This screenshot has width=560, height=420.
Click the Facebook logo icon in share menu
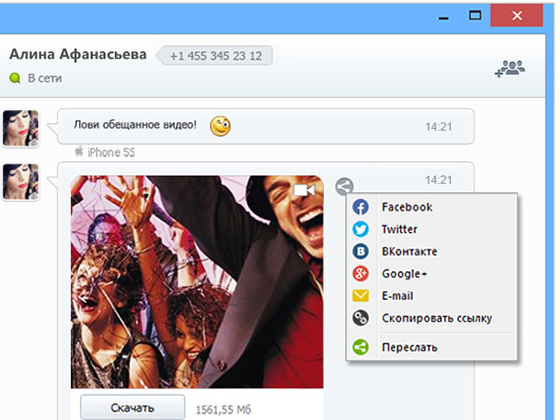pos(360,207)
